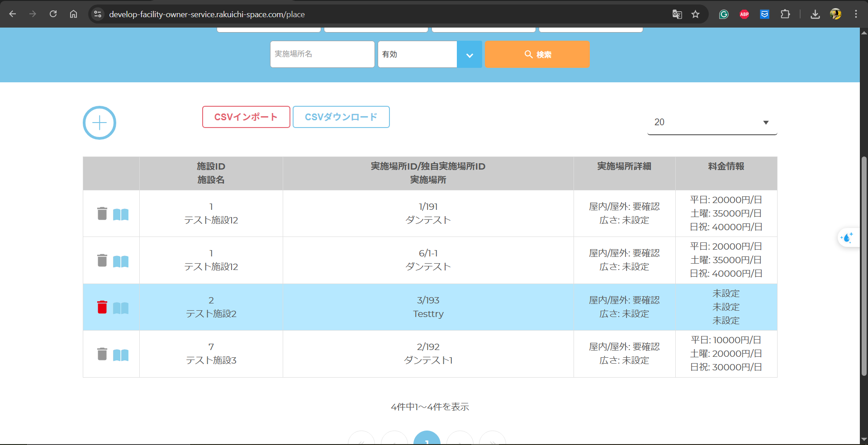Open book icon for place 6/1-1
This screenshot has width=868, height=445.
tap(121, 261)
